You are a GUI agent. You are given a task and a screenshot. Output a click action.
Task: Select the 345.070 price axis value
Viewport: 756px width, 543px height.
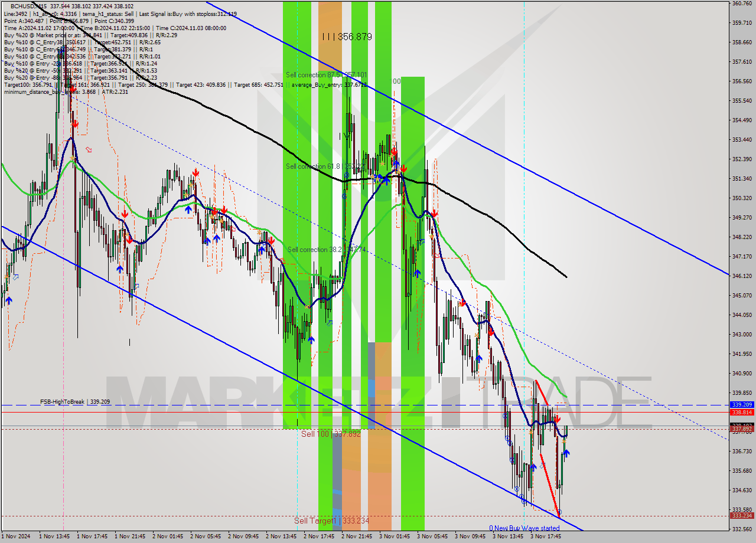(742, 295)
